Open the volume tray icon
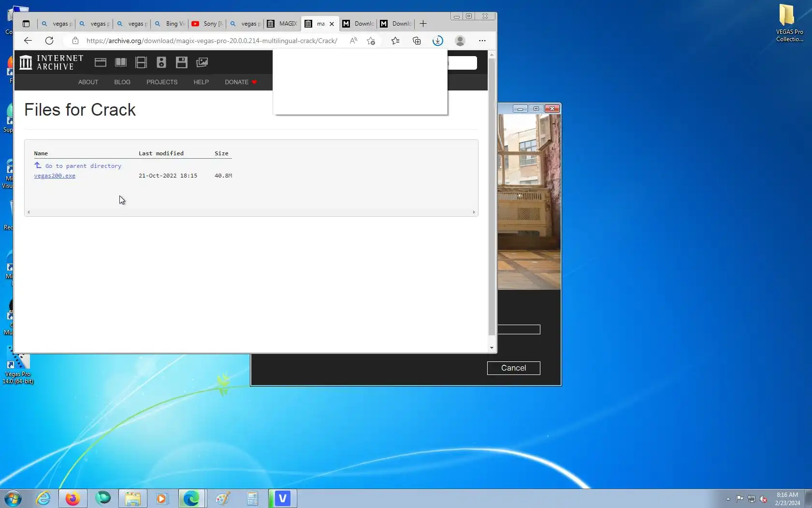Screen dimensions: 812x508 click(764, 499)
